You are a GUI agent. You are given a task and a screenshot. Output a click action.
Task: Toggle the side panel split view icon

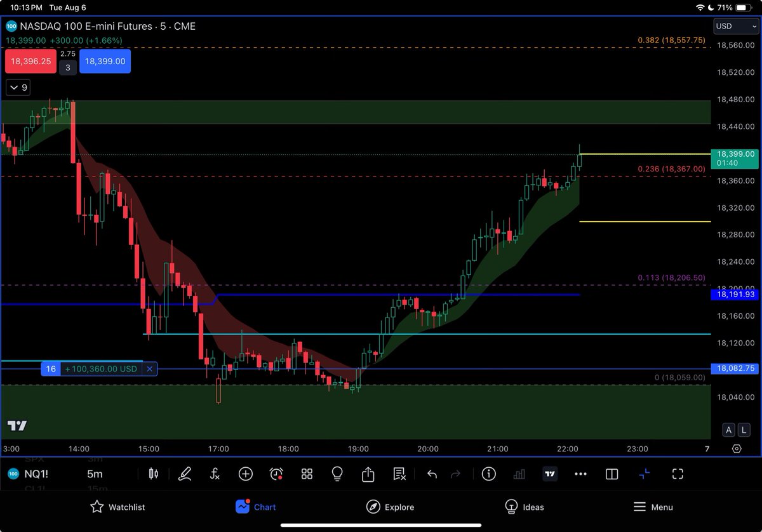pos(612,474)
